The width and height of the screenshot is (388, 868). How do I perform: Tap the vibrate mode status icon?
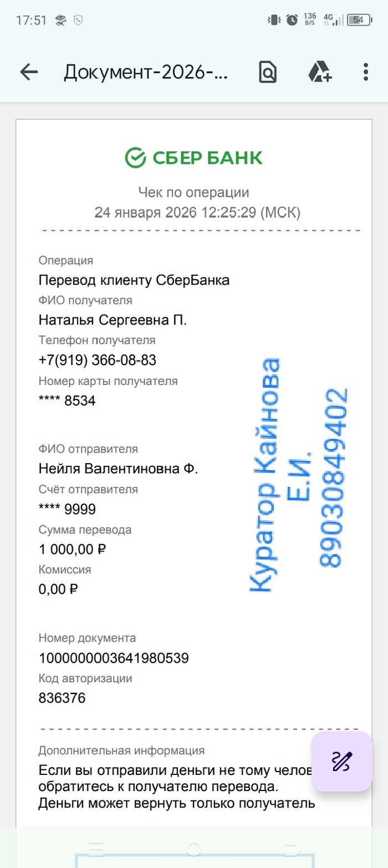click(x=274, y=20)
